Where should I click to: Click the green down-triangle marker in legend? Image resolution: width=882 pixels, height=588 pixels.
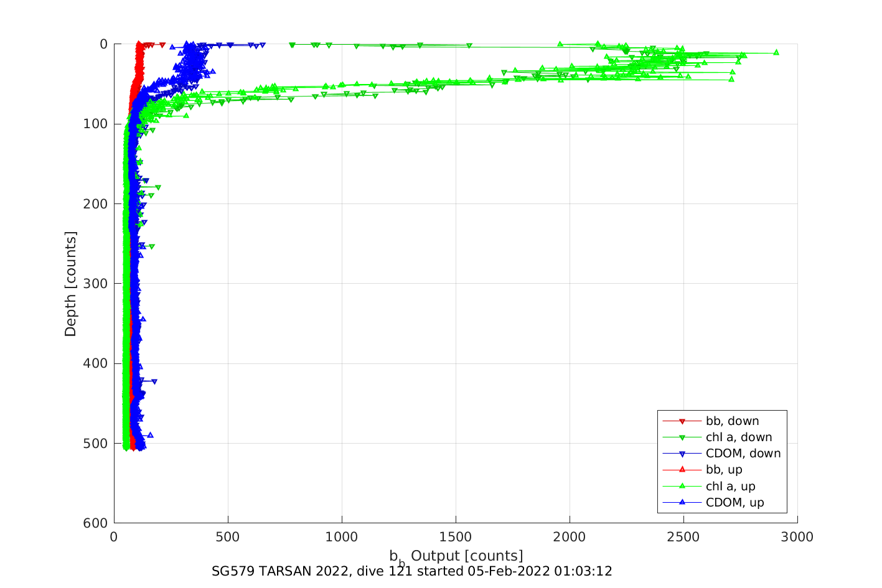click(682, 437)
